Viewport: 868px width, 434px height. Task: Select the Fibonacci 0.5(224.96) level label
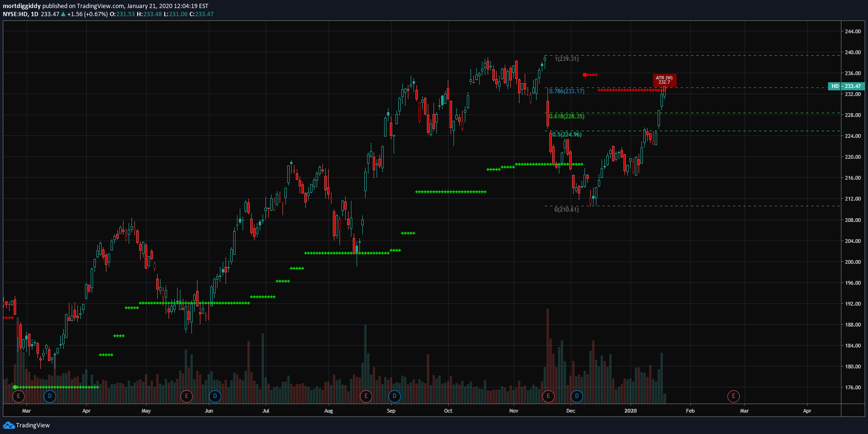[567, 134]
